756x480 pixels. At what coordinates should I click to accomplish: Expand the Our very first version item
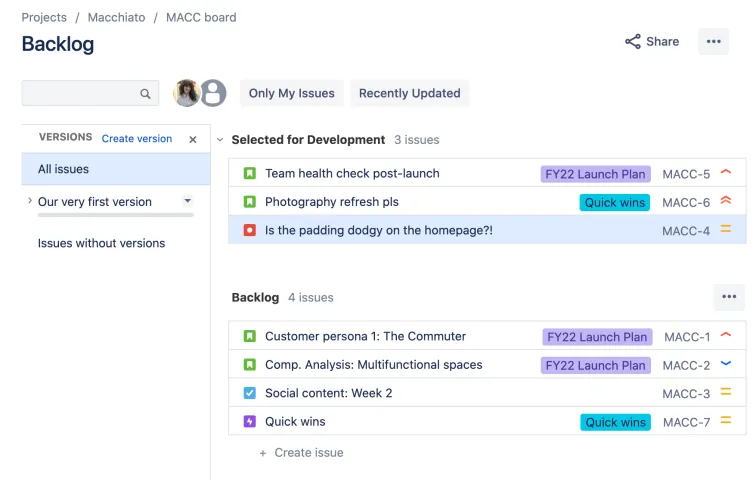click(x=29, y=200)
